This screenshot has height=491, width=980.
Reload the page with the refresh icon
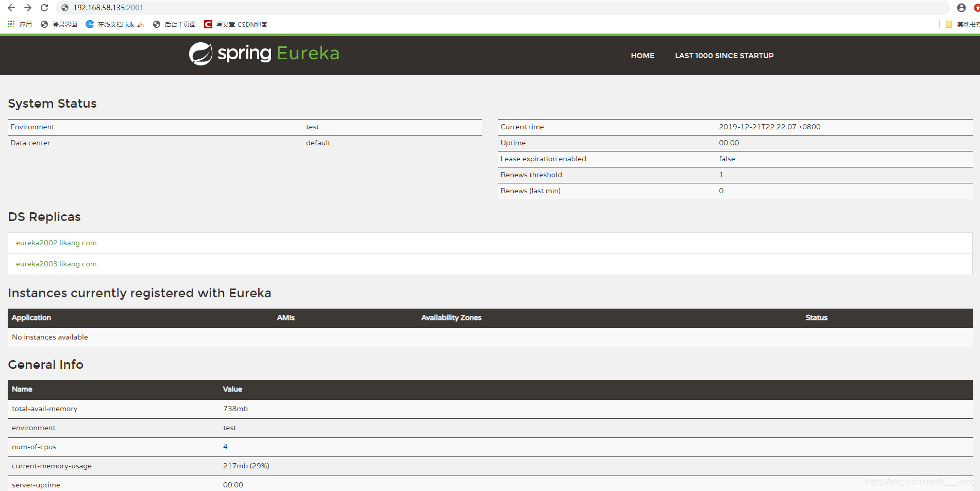(44, 8)
